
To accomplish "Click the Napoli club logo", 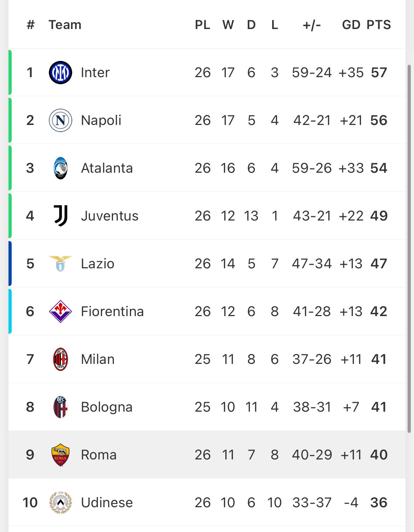I will (x=61, y=120).
